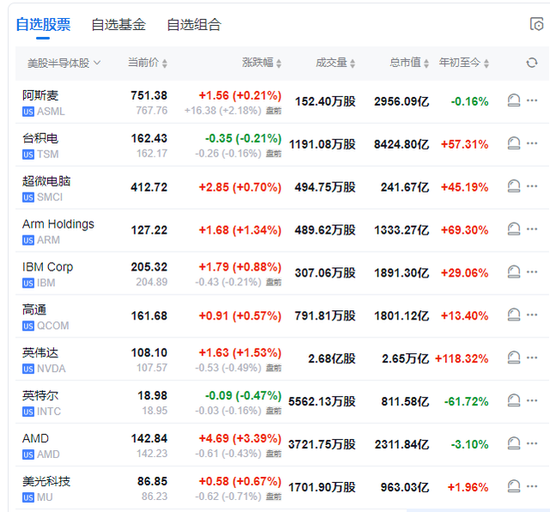Screen dimensions: 550x512
Task: Switch to 自选基金 tab
Action: coord(119,25)
